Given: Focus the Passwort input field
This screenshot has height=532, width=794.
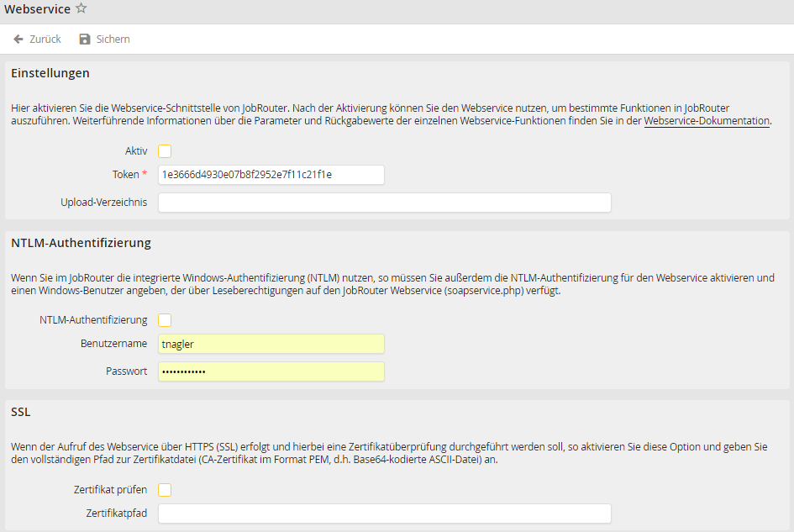Looking at the screenshot, I should (271, 371).
